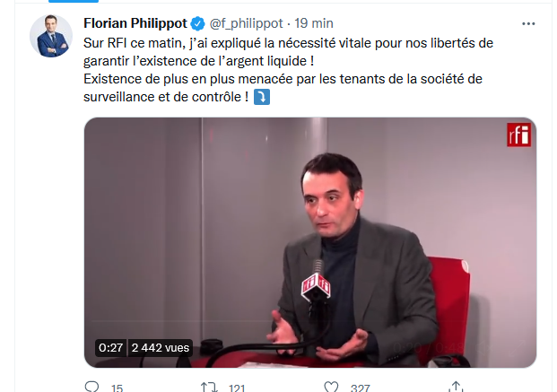557x392 pixels.
Task: Open the three-dot more options menu
Action: coord(528,24)
